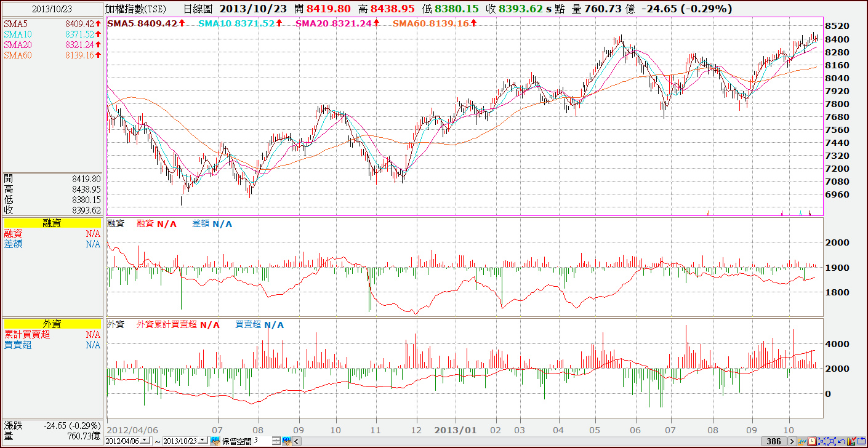Click the 開 8419.80 row in the left panel
The width and height of the screenshot is (868, 448).
coord(52,178)
